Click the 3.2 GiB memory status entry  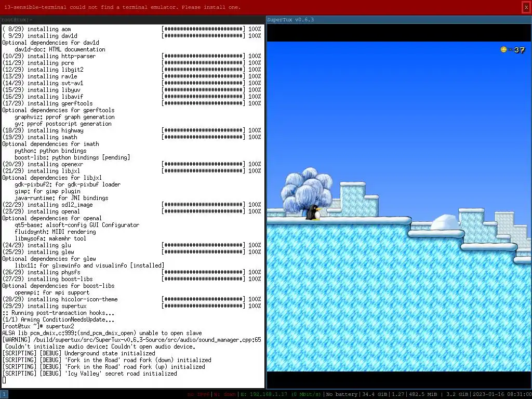[457, 394]
